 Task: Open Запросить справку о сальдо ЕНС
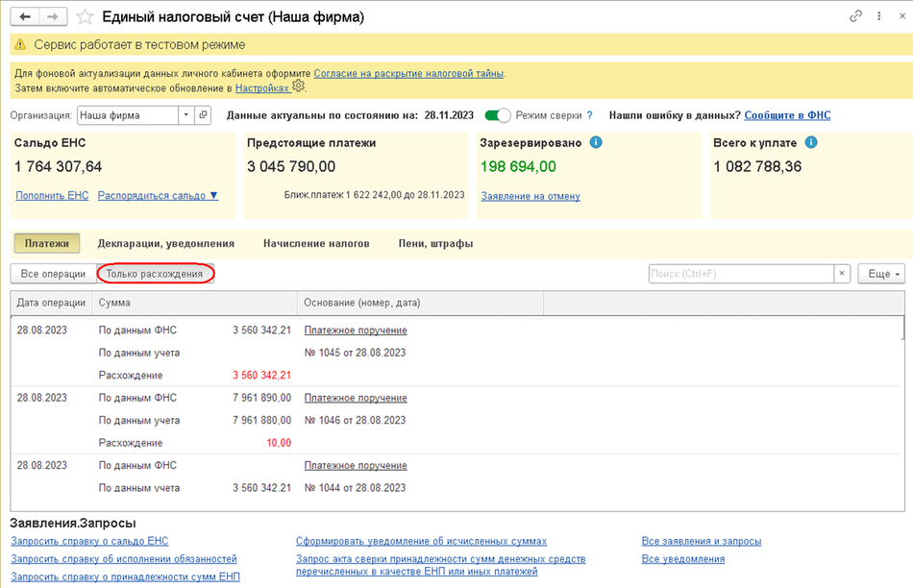89,541
